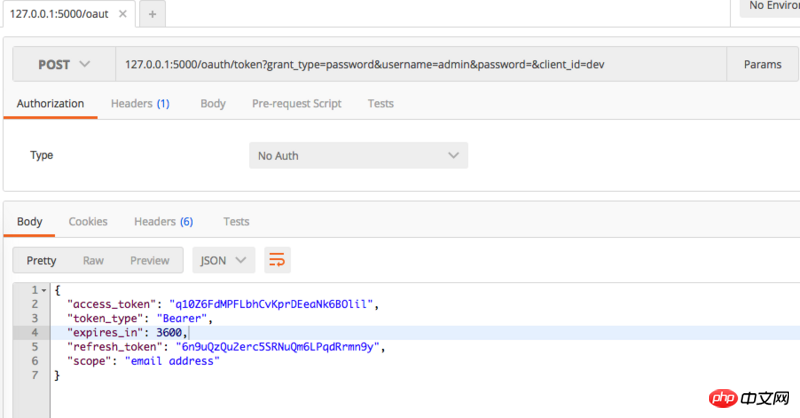
Task: Open the request Headers (1) tab
Action: click(140, 103)
